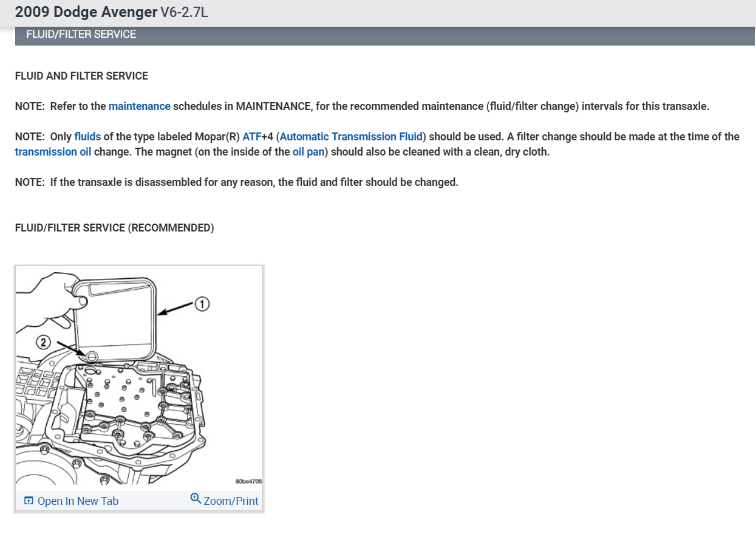
Task: Click the Open In New Tab icon
Action: pyautogui.click(x=29, y=501)
